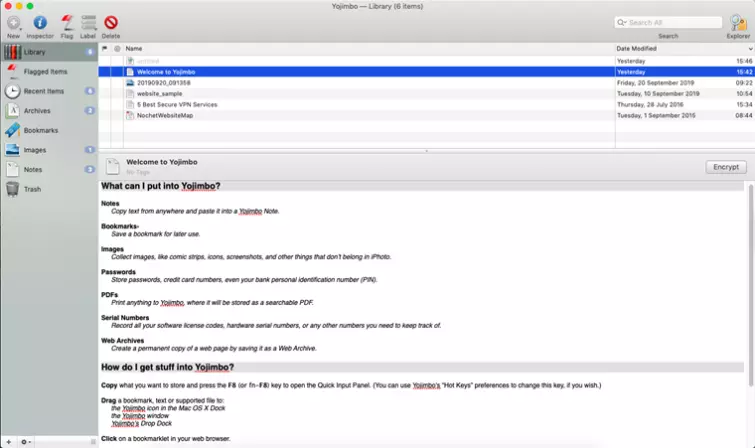Select the NochetWebsiteMap item in list

coord(165,115)
